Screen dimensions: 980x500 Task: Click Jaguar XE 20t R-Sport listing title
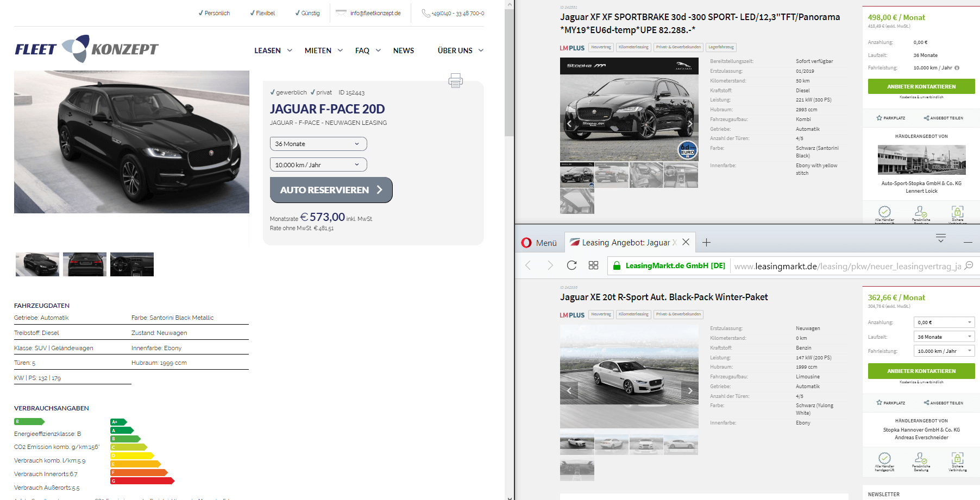[x=664, y=297]
